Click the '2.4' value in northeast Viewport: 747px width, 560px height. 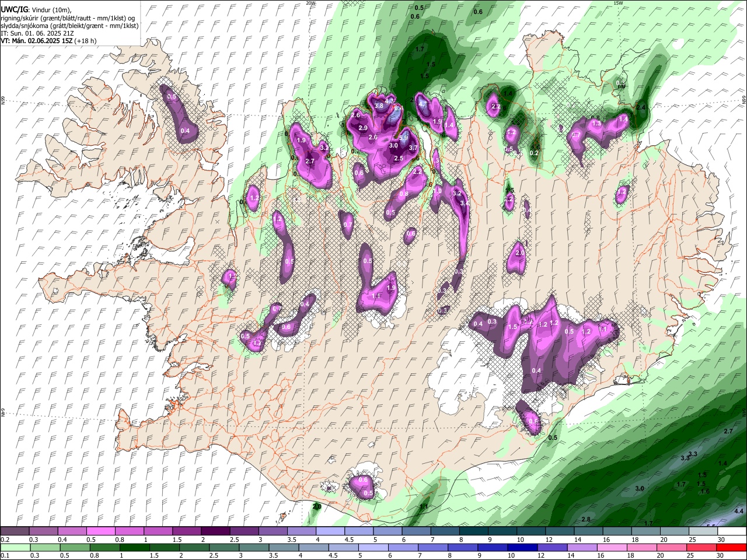click(x=641, y=107)
